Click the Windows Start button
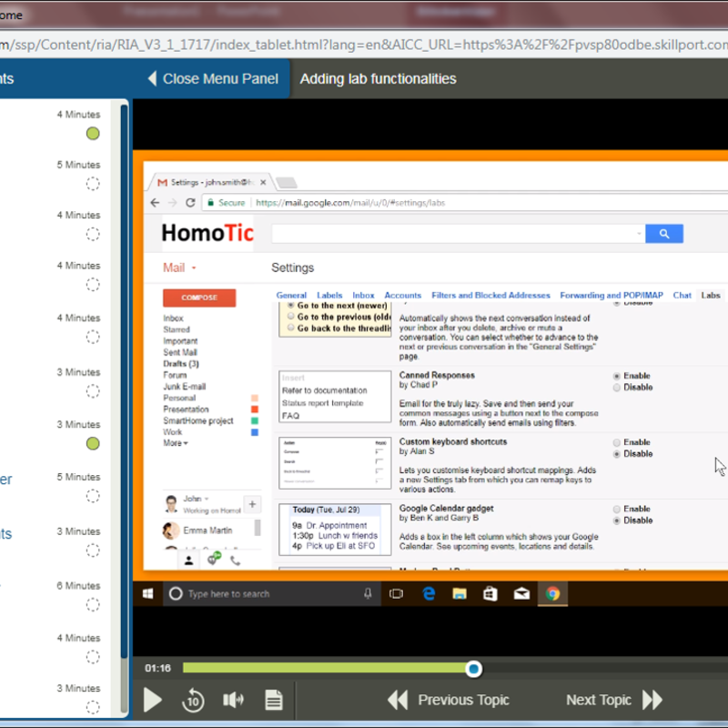 [x=147, y=593]
